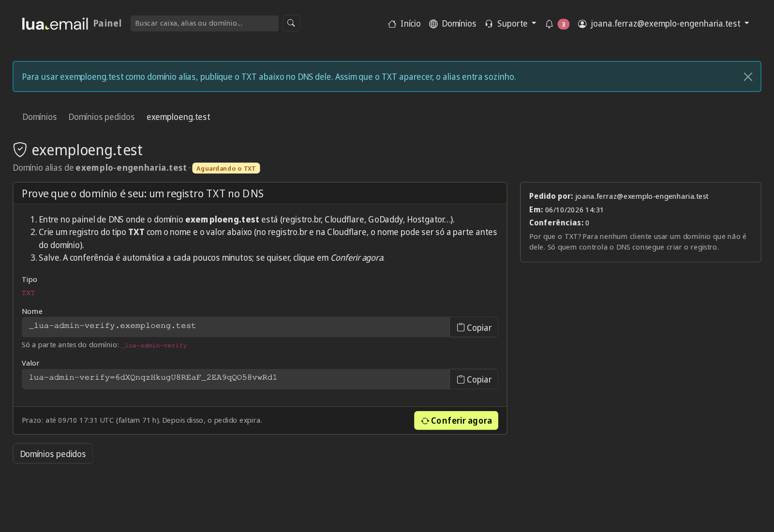The image size is (774, 532).
Task: Copy the Valor TXT record value
Action: click(x=474, y=379)
